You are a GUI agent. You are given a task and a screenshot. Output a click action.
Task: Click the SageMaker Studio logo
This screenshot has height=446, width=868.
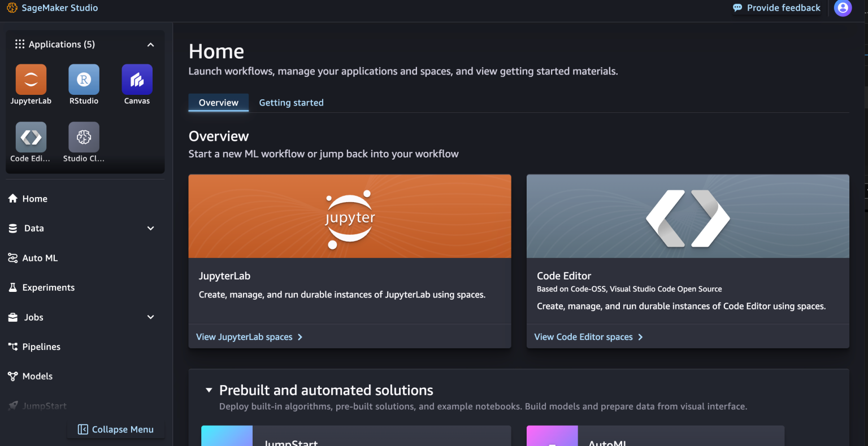coord(52,8)
